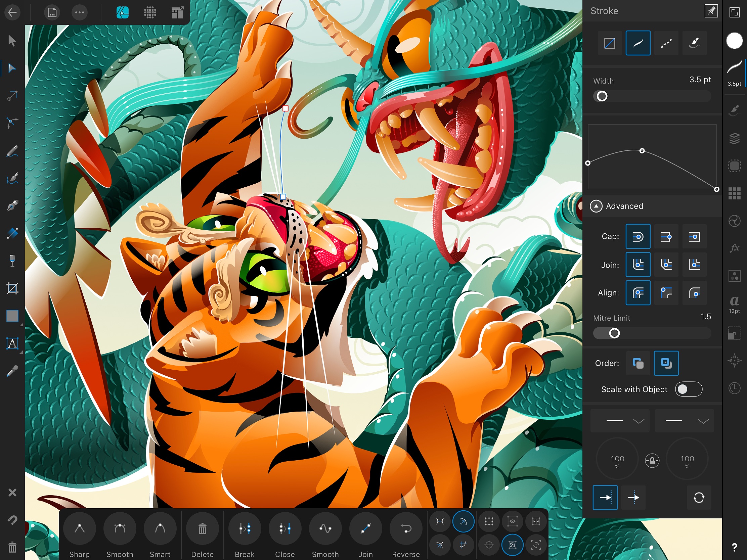
Task: Select the Pencil tool
Action: (x=12, y=151)
